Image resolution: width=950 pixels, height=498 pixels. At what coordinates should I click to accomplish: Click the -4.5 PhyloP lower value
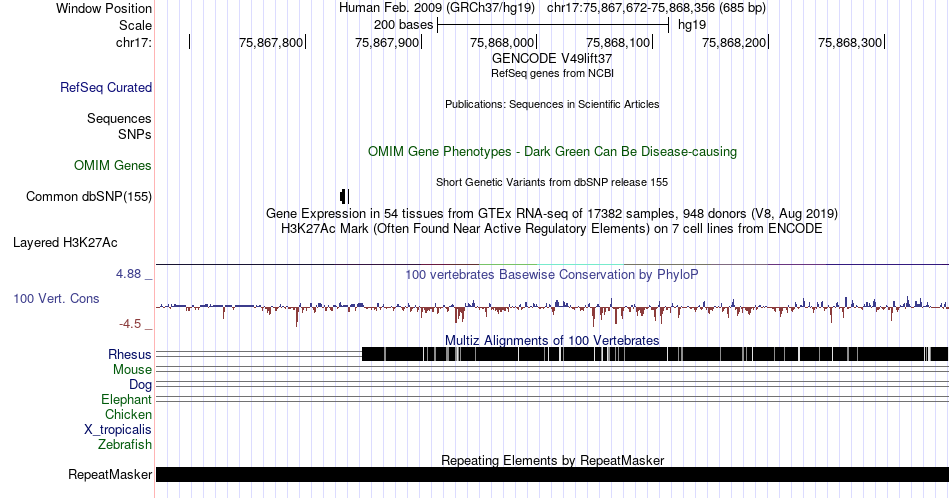click(130, 324)
